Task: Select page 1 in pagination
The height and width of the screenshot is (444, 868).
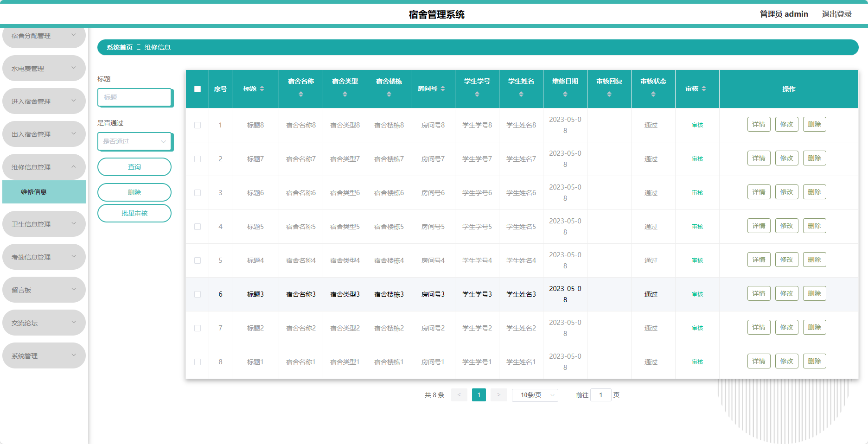Action: coord(479,395)
